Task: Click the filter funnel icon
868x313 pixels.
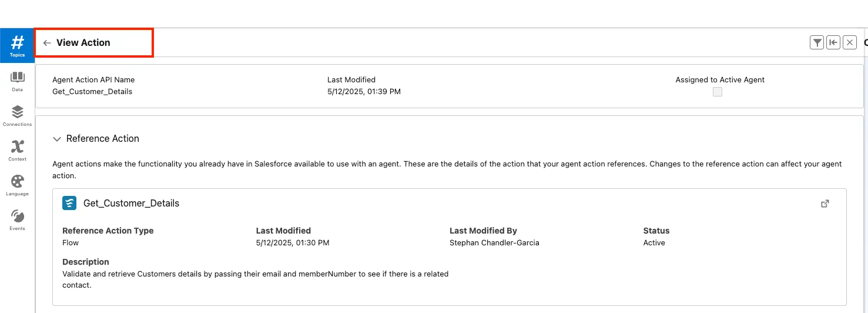Action: [816, 42]
